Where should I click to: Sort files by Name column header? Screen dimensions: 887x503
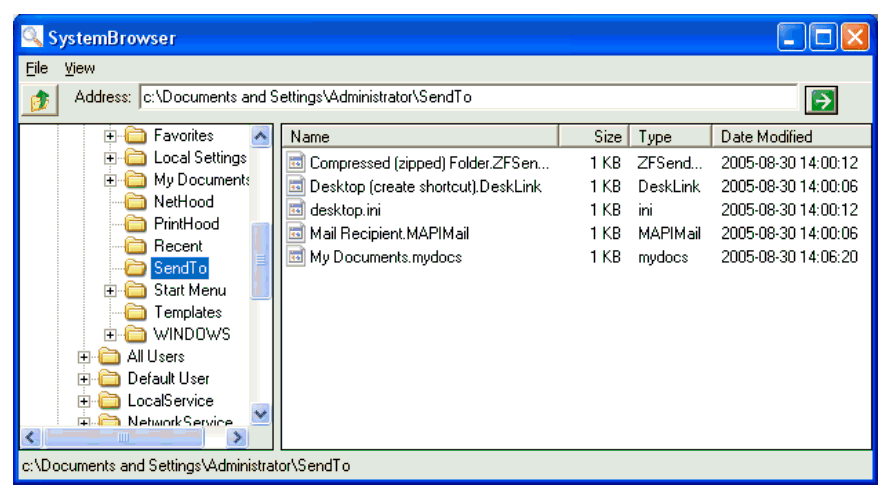click(x=420, y=137)
